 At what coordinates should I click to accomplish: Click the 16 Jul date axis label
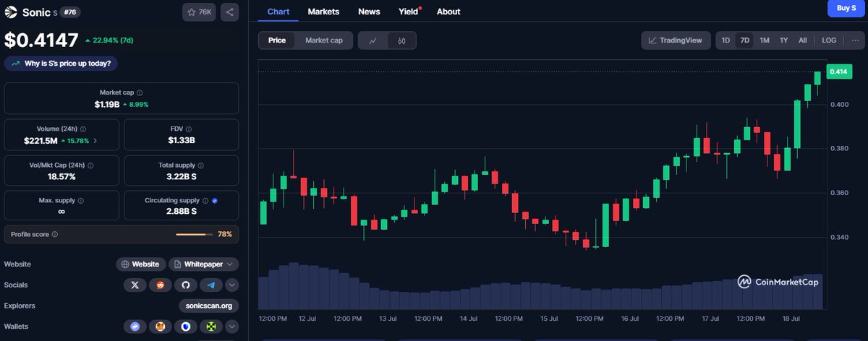629,318
